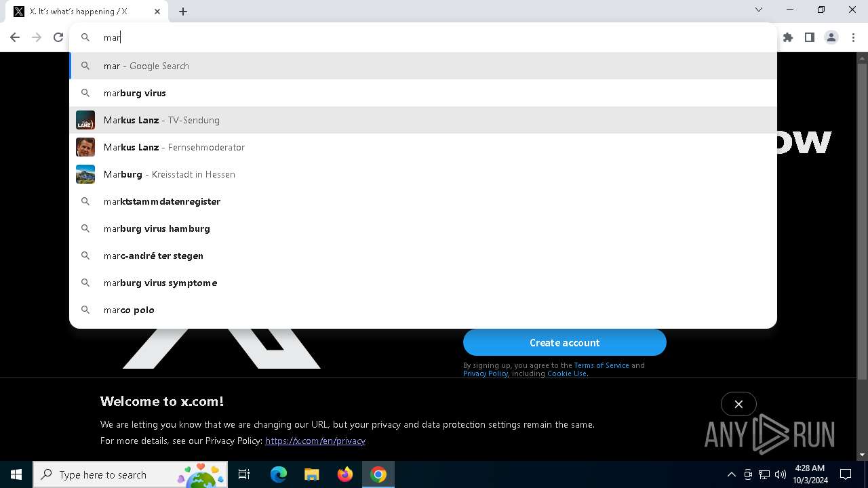This screenshot has height=488, width=868.
Task: Click search icon beside 'marktstammdatenregister'
Action: [x=85, y=201]
